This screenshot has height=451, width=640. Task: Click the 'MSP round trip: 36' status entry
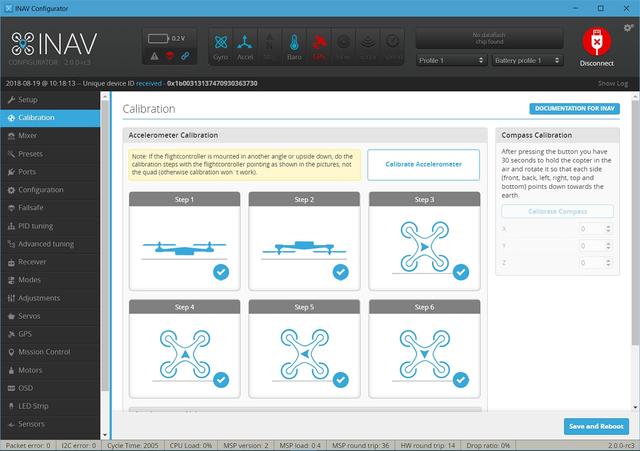(x=361, y=445)
